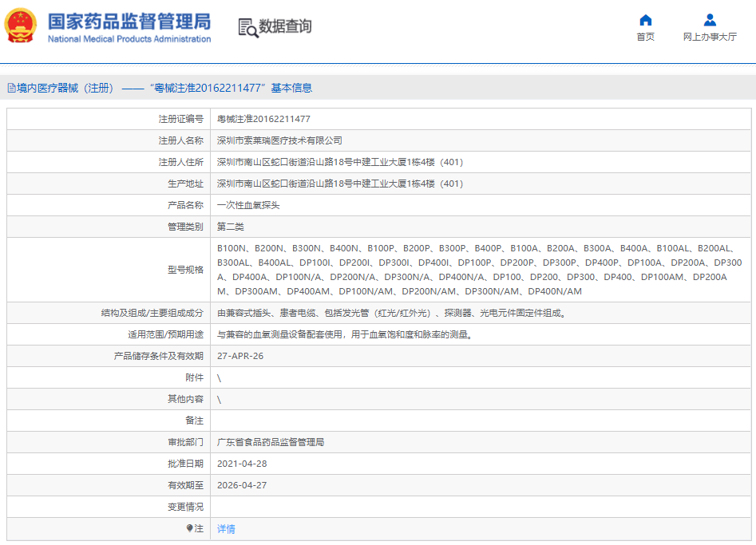Click registrant name 深圳市索莱瑞医疗技术有限公司
The width and height of the screenshot is (756, 545).
pyautogui.click(x=279, y=140)
